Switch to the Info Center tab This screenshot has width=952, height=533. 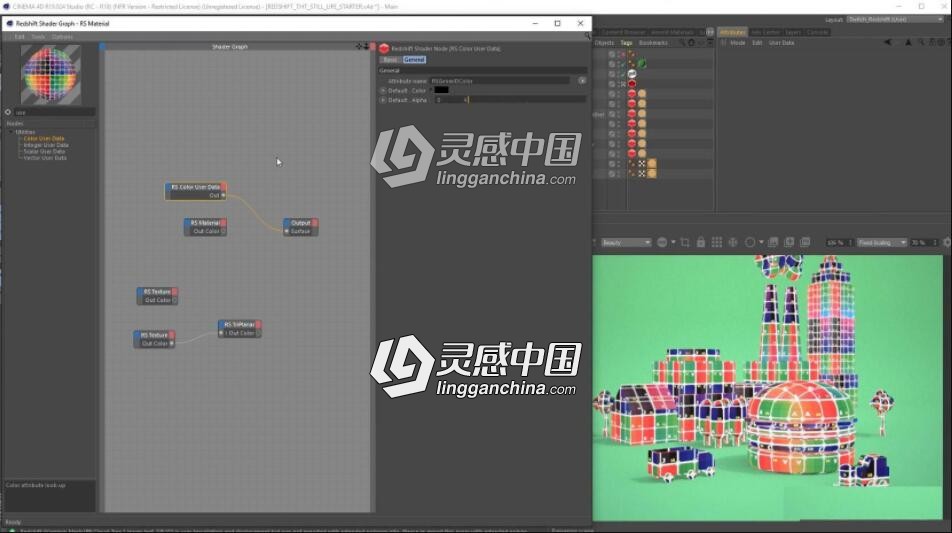click(x=765, y=32)
